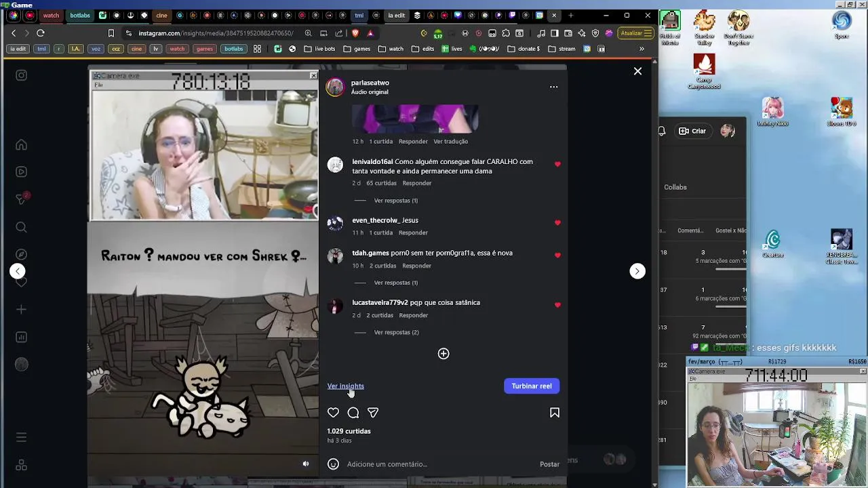Click the zoom magnifier in the address bar
Screen dimensions: 868x488
pos(309,33)
